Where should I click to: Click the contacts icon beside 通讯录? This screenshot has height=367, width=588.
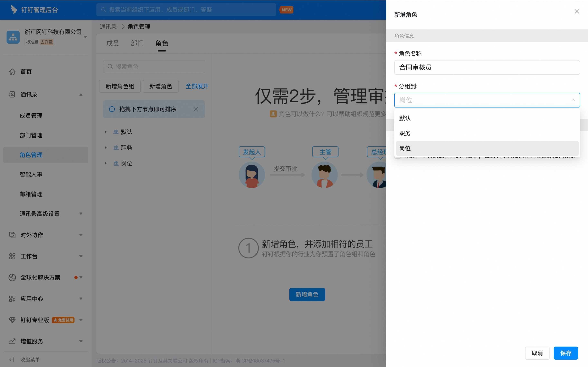click(12, 94)
